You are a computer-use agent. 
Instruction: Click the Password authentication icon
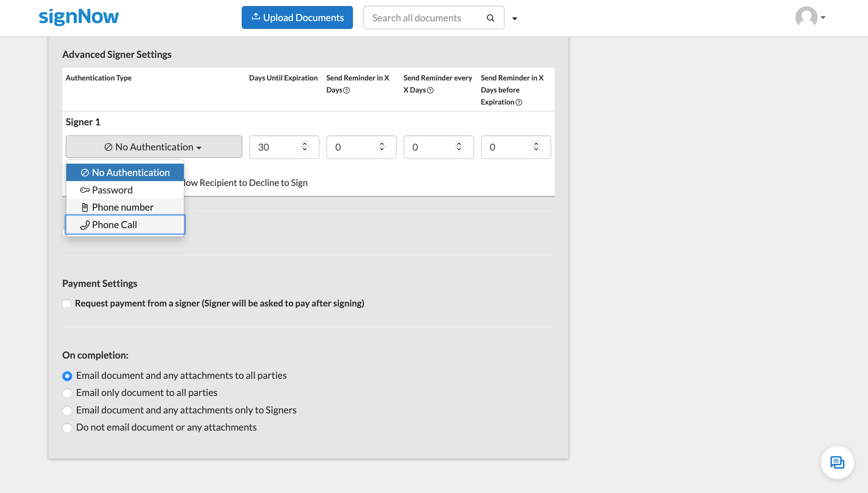coord(84,190)
